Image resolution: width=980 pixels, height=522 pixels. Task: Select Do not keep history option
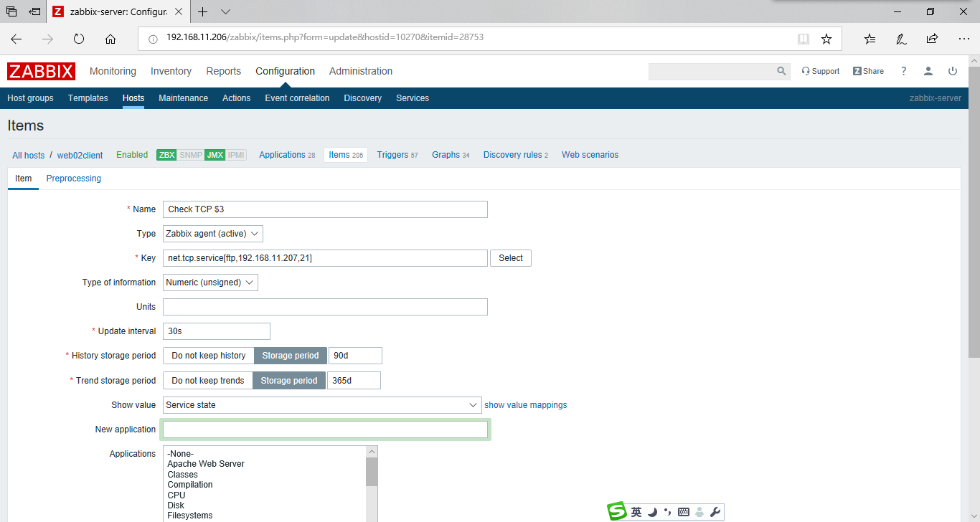pyautogui.click(x=209, y=356)
